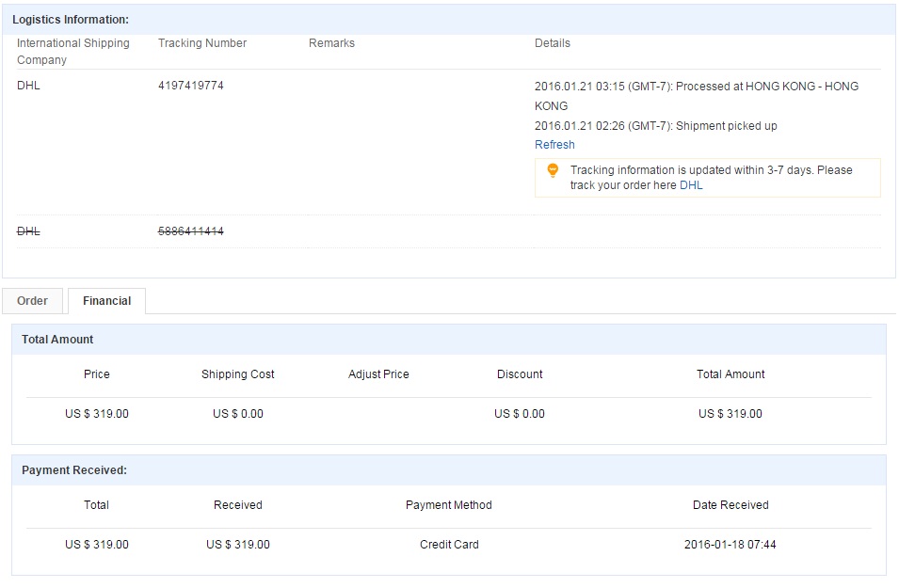This screenshot has width=899, height=588.
Task: Click the Shipping Cost column header
Action: coord(237,374)
